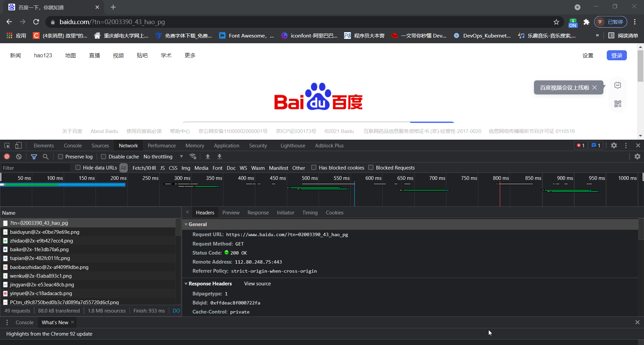Toggle the network filter funnel icon
The image size is (644, 345).
point(34,156)
